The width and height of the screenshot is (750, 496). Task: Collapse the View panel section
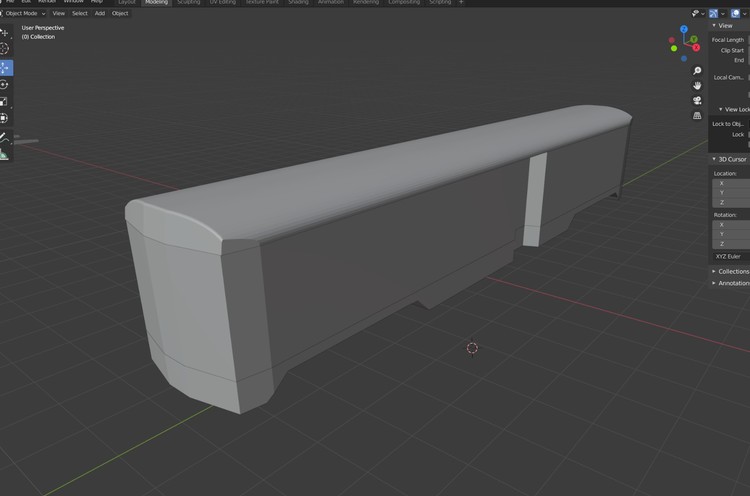(x=714, y=26)
